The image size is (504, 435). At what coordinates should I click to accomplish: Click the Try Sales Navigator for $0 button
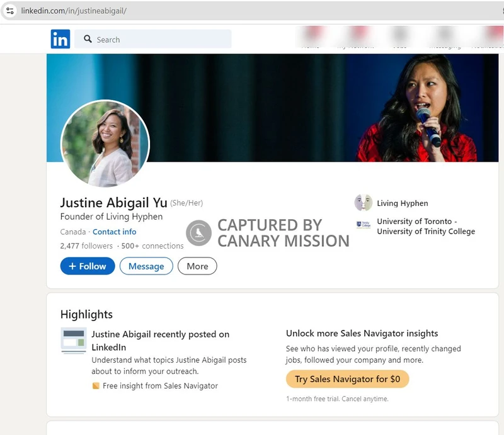tap(348, 379)
